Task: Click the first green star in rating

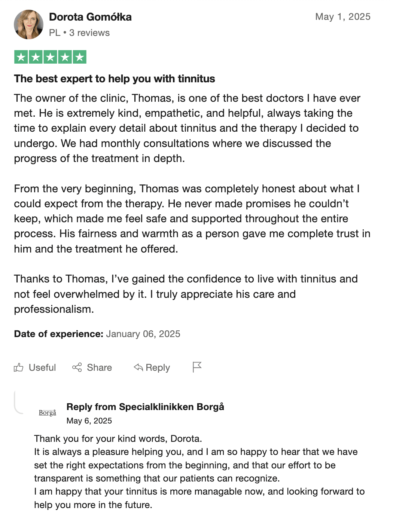Action: click(x=21, y=57)
